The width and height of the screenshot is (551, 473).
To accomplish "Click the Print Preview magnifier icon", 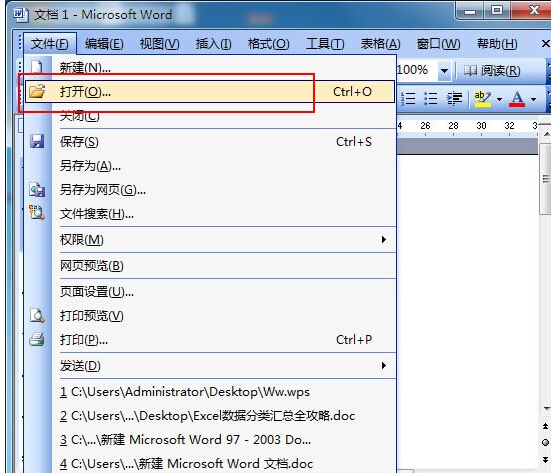I will tap(37, 316).
